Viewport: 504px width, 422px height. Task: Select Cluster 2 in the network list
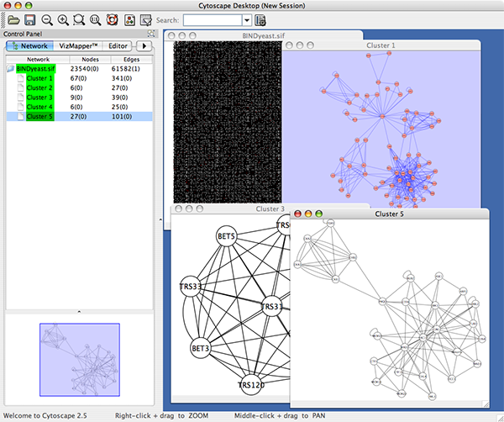[39, 87]
